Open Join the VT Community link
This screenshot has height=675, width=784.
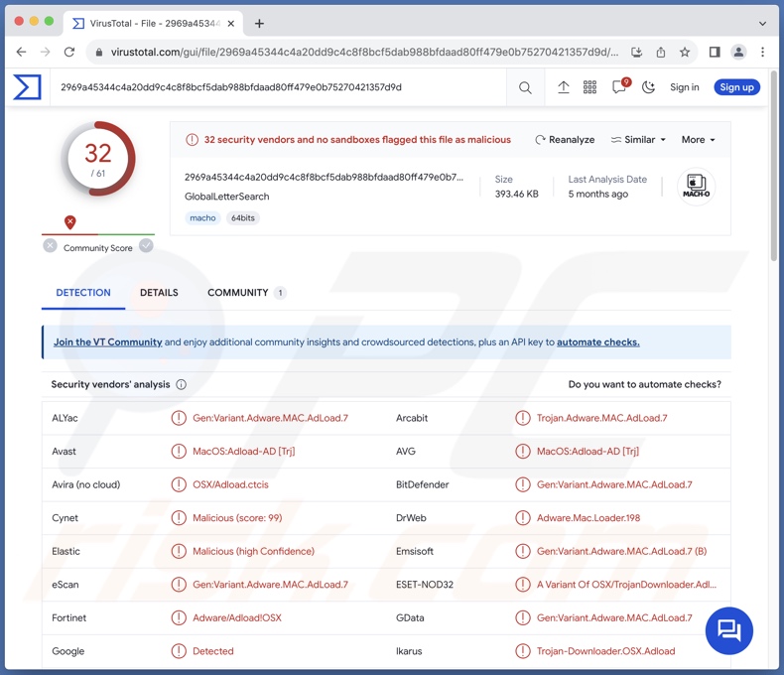pos(108,342)
